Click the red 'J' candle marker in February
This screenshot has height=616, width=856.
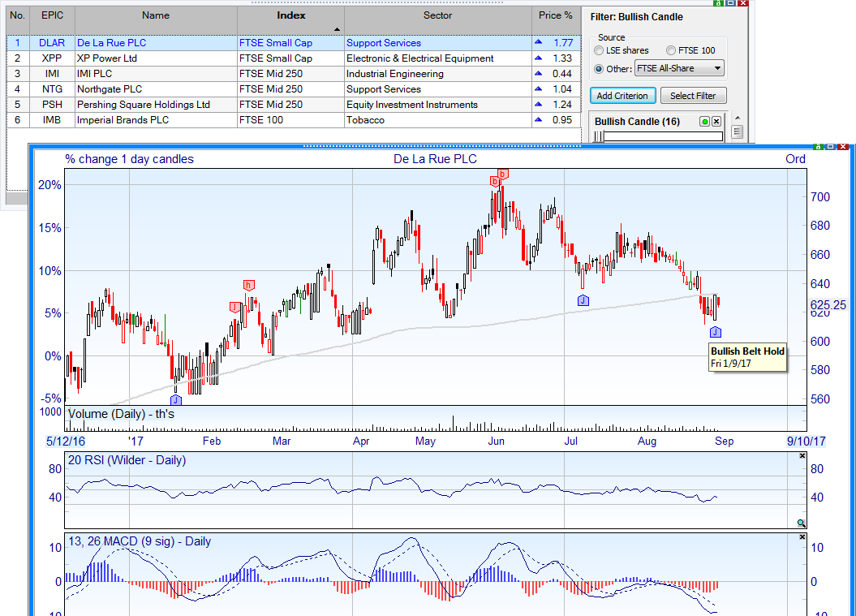click(234, 307)
